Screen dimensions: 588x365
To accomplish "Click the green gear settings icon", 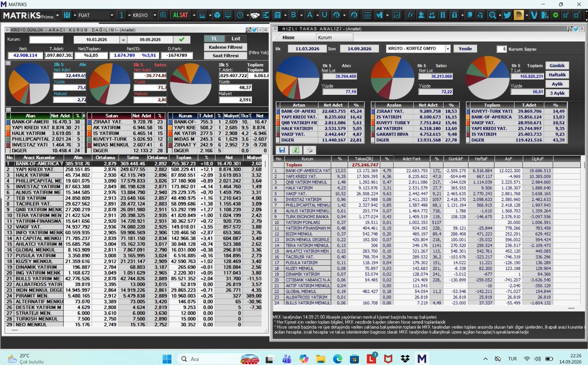I will pos(556,15).
